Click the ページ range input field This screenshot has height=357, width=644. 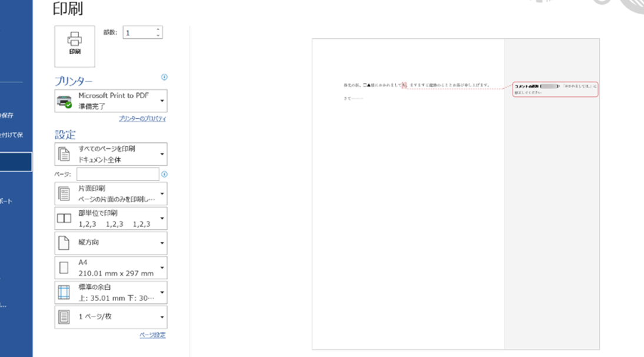point(118,174)
